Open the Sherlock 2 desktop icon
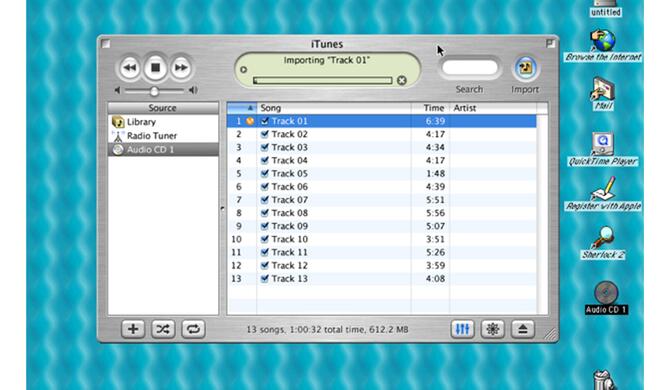The width and height of the screenshot is (660, 390). click(x=603, y=243)
